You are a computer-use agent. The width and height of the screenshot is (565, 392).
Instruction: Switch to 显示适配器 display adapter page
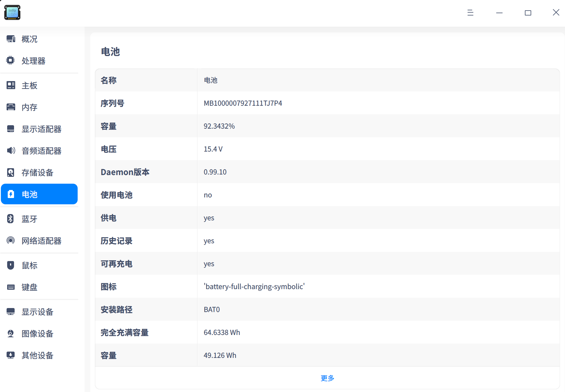pyautogui.click(x=41, y=129)
